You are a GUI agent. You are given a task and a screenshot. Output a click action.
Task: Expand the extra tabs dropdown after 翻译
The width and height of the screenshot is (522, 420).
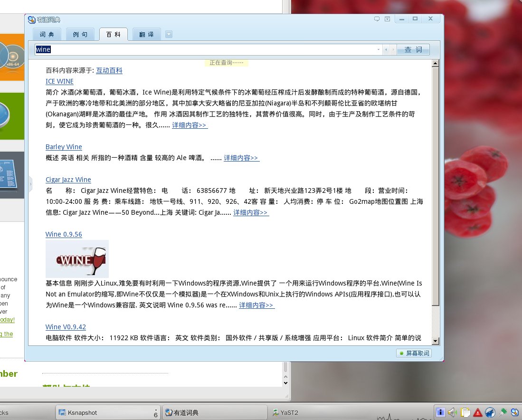coord(169,34)
